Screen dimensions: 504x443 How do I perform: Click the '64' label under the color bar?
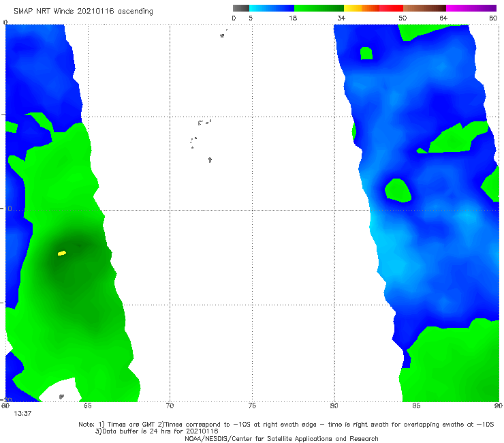coord(443,18)
